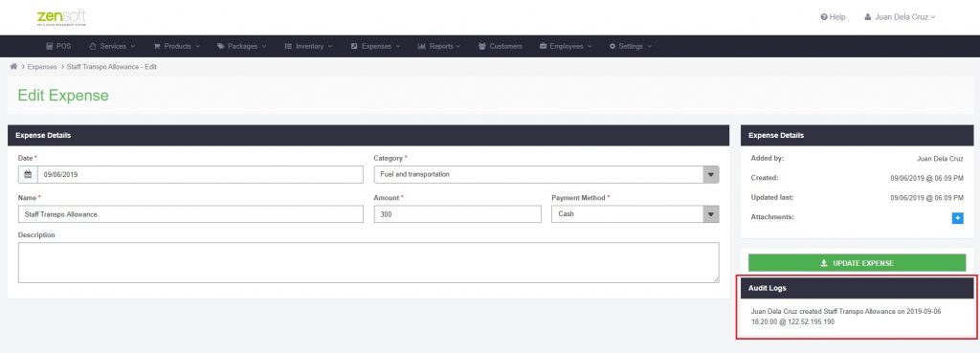Open POS from the navigation bar

(x=58, y=46)
